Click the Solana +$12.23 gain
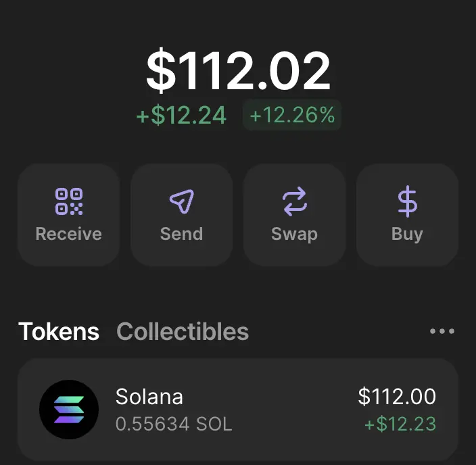476x465 pixels. 400,424
